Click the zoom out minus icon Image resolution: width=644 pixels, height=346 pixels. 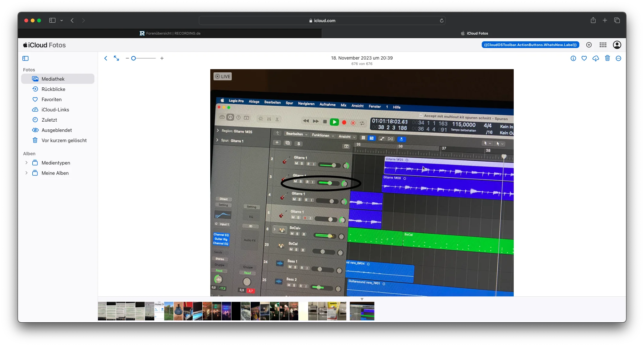[127, 58]
